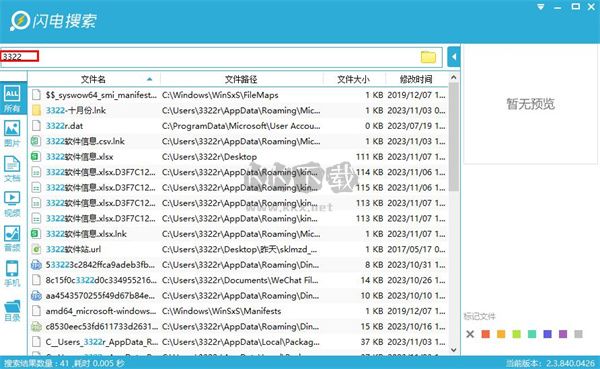Select the ALL 所有 category icon
The height and width of the screenshot is (369, 600).
coord(13,98)
